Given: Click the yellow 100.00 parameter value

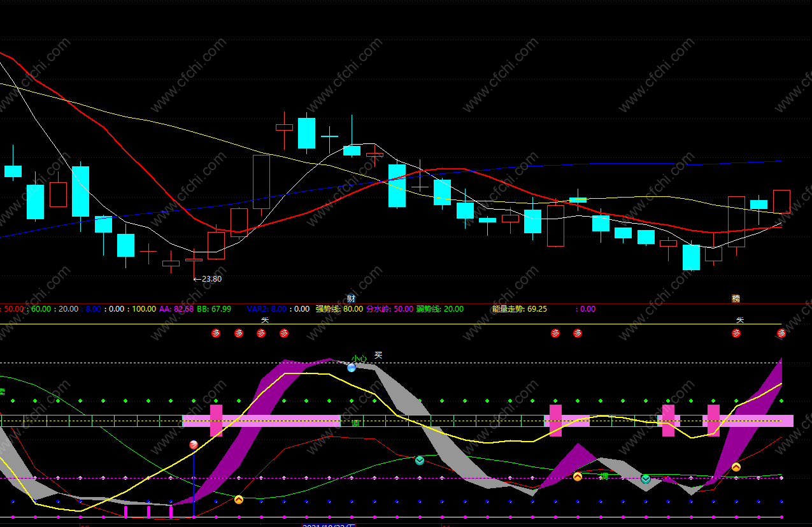Looking at the screenshot, I should click(144, 309).
